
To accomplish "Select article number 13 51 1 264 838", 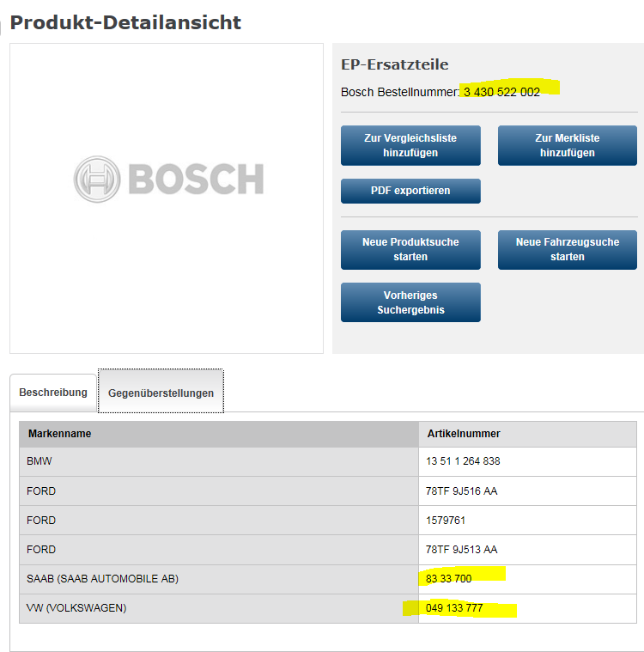I will [463, 461].
